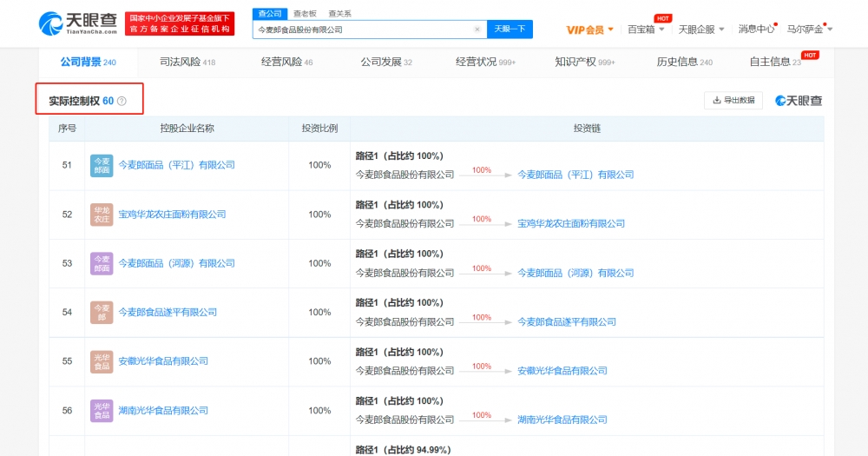The height and width of the screenshot is (456, 868).
Task: Open company link 宝鸡华龙农庄面粉有限公司 in name column
Action: click(x=172, y=215)
